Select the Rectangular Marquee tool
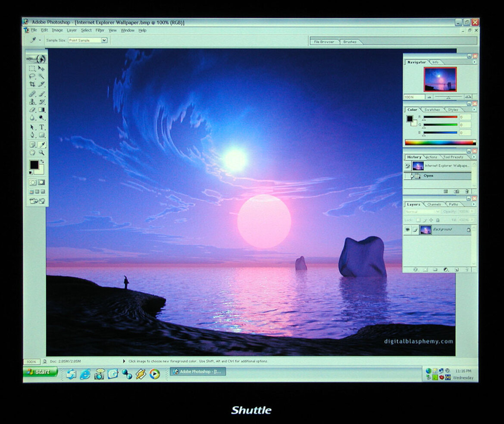Image resolution: width=504 pixels, height=424 pixels. pos(32,69)
